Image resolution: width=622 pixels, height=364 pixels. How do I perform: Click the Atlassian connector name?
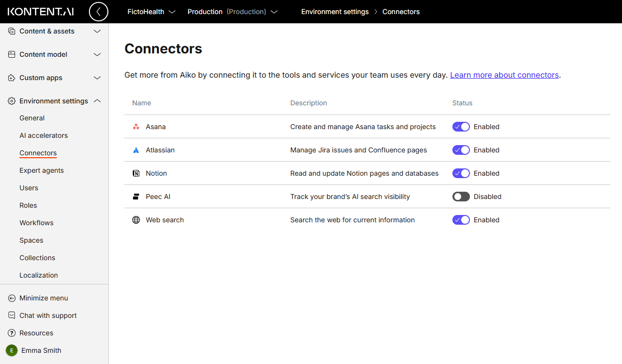coord(160,150)
